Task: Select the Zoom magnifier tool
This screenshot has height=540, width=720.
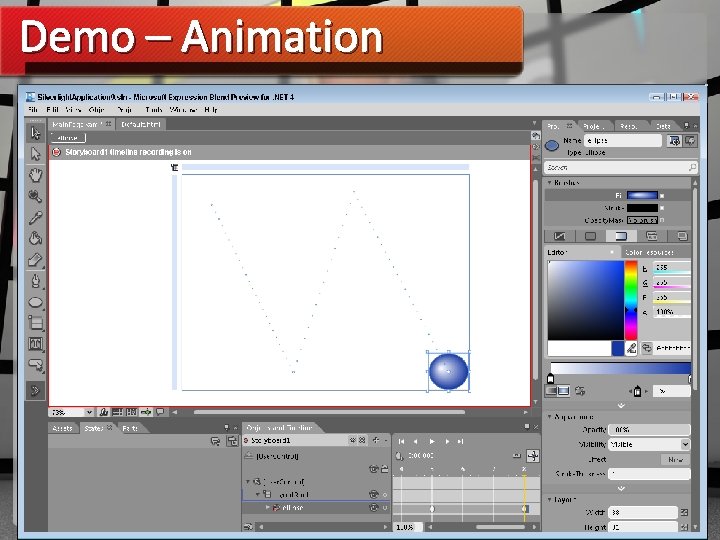Action: tap(35, 196)
